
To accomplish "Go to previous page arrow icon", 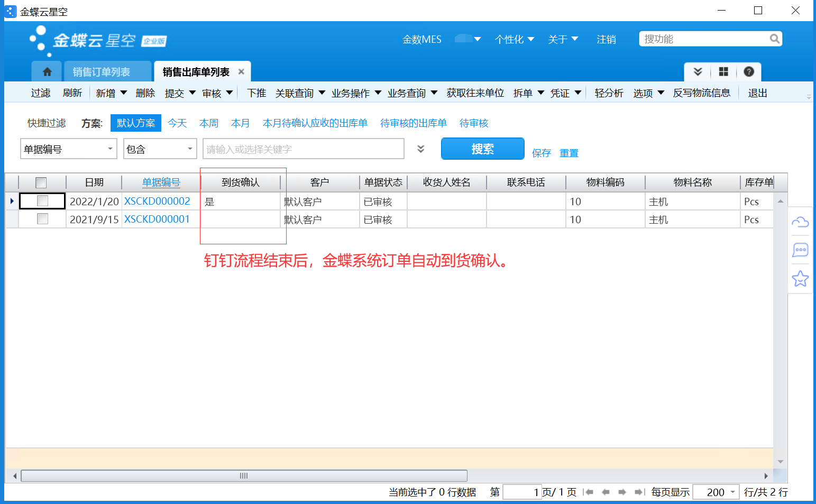I will 606,492.
